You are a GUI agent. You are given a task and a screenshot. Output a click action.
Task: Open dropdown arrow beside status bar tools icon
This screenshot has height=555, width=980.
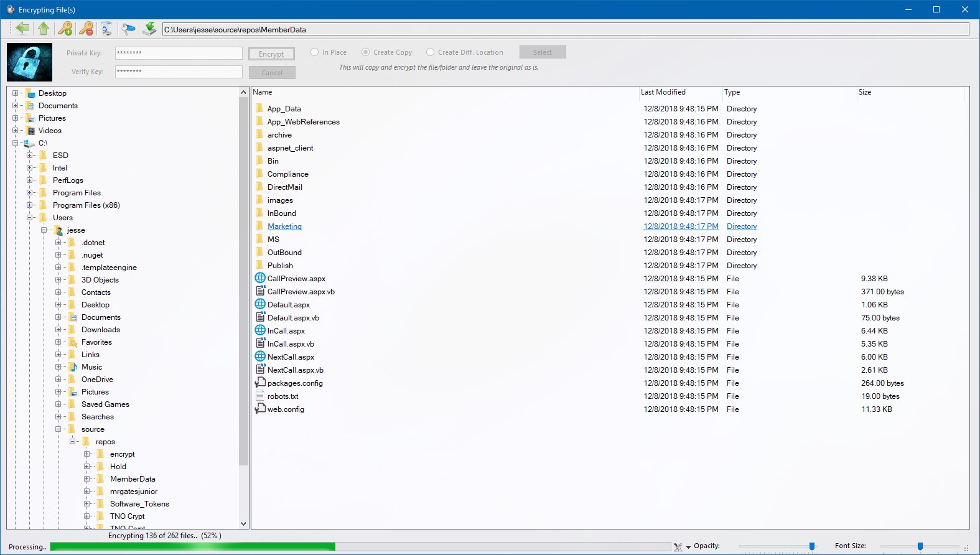click(688, 548)
